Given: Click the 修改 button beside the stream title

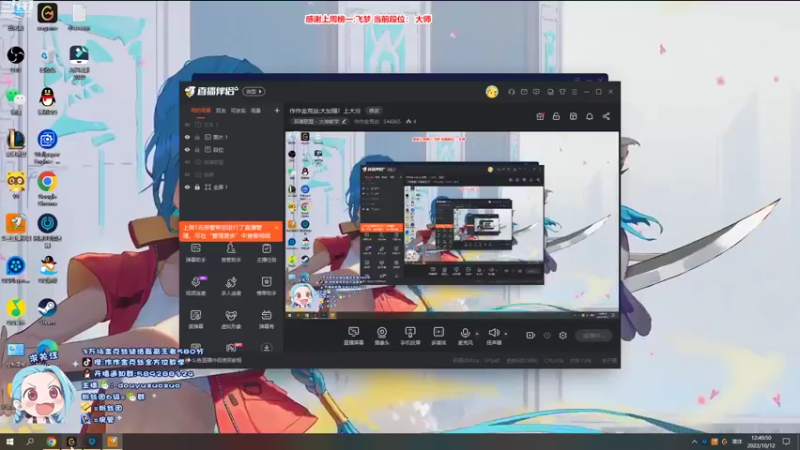Looking at the screenshot, I should pyautogui.click(x=374, y=111).
